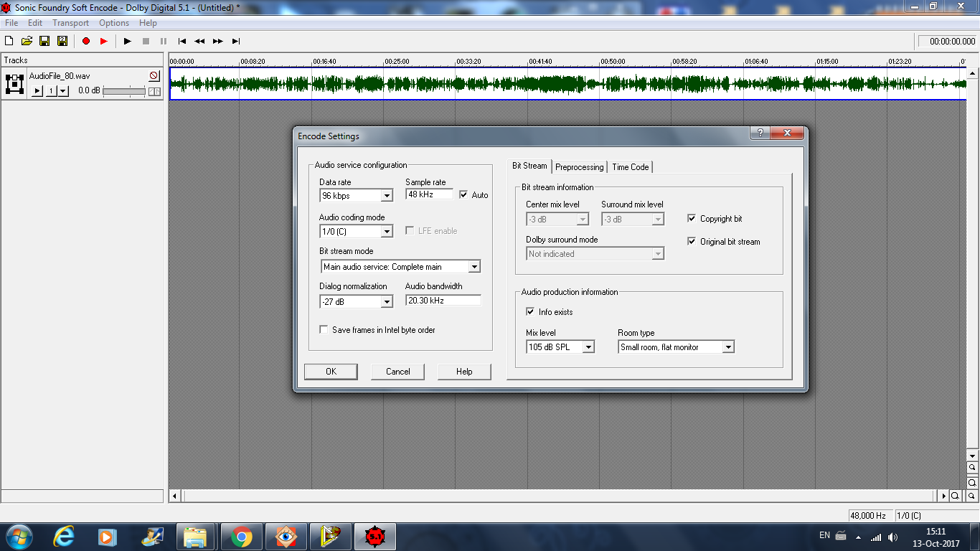Enable Save frames in Intel byte order
The width and height of the screenshot is (980, 551).
pyautogui.click(x=324, y=330)
